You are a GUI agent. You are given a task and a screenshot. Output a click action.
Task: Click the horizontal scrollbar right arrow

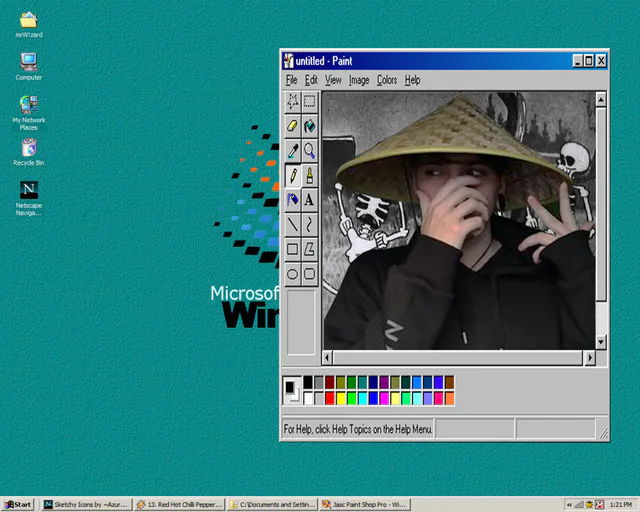coord(589,358)
